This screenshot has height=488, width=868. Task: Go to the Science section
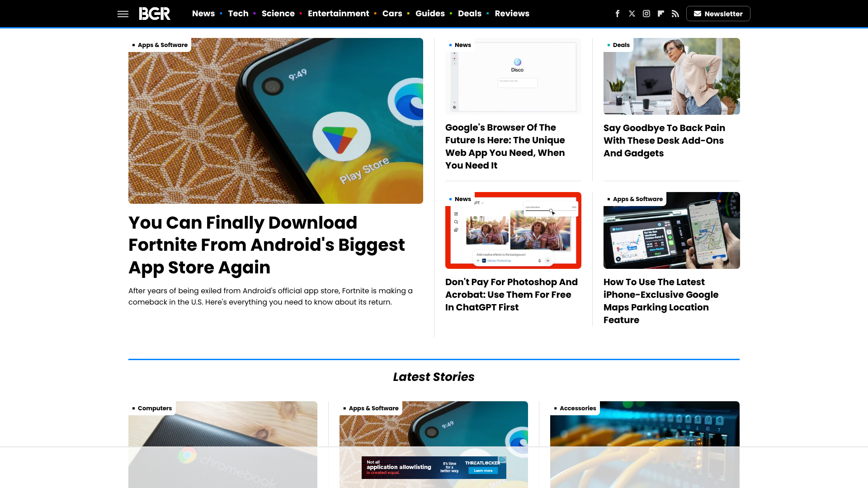(278, 14)
